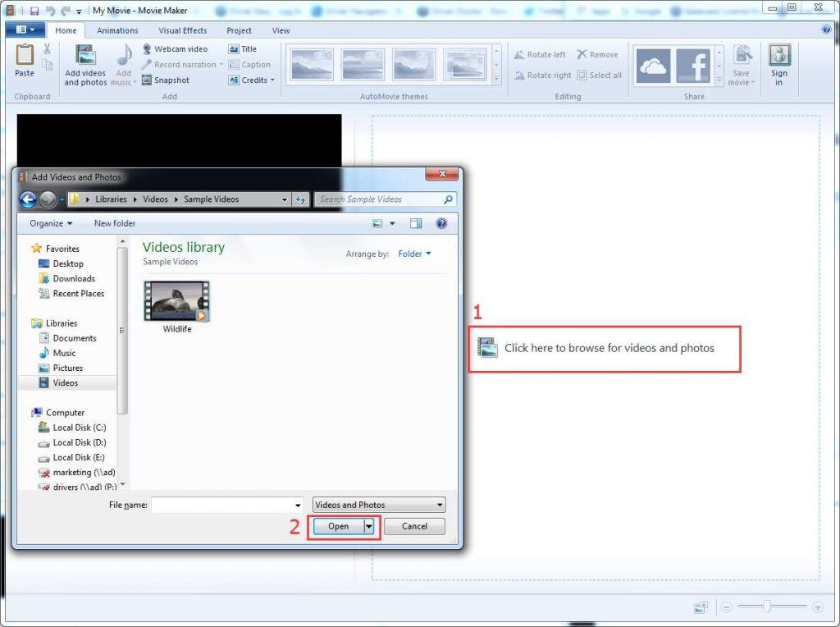Screen dimensions: 840x627
Task: Add Credits to the movie
Action: (248, 80)
